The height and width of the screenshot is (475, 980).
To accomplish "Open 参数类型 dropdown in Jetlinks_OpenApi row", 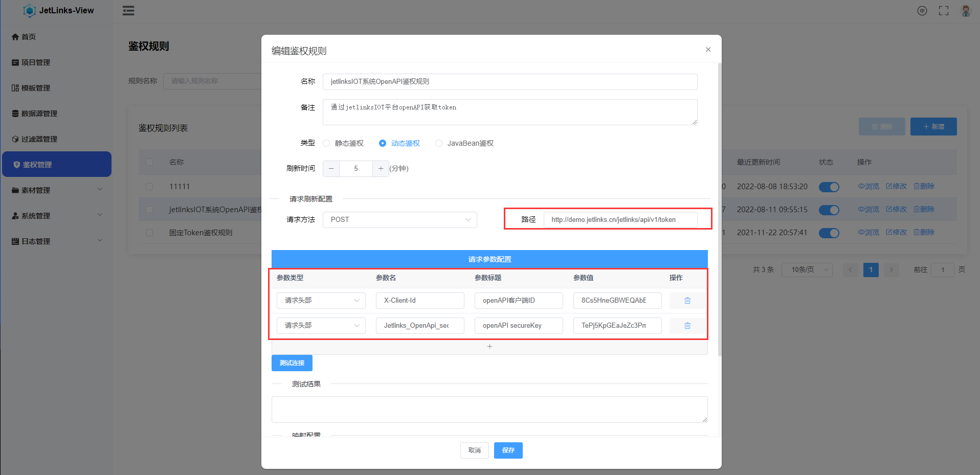I will [321, 326].
